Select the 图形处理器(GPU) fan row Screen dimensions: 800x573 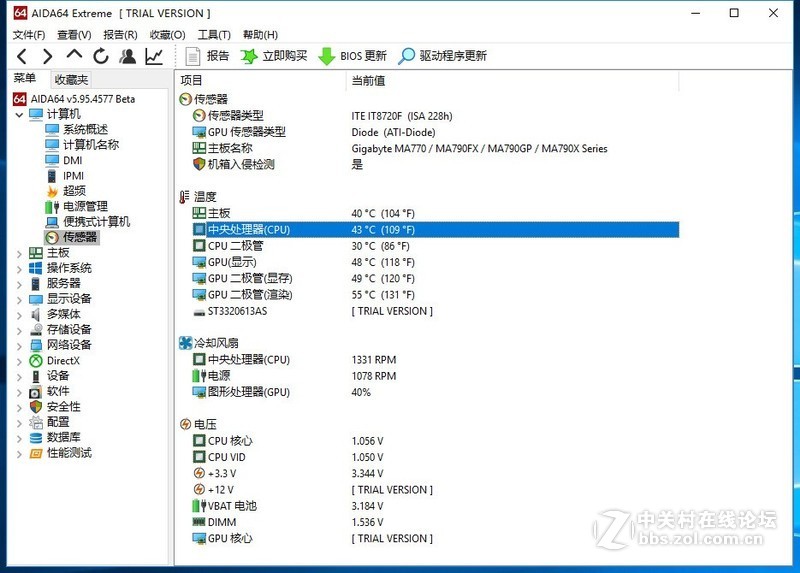(x=435, y=392)
